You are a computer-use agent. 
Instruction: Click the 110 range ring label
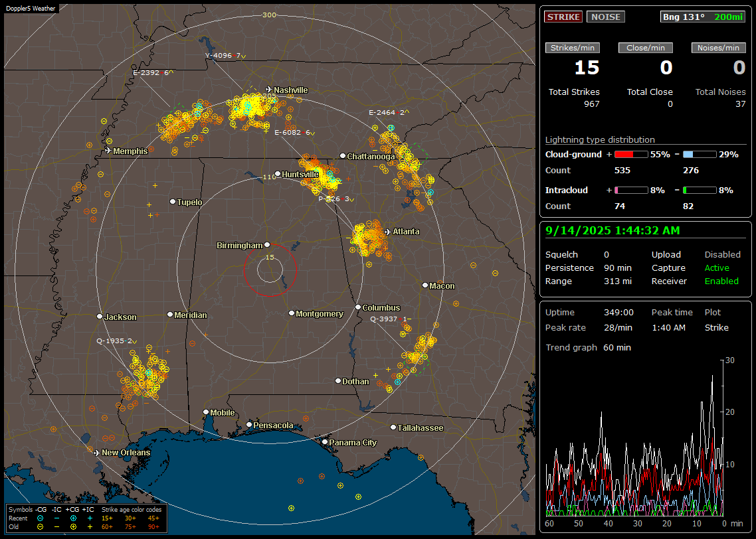coord(269,177)
